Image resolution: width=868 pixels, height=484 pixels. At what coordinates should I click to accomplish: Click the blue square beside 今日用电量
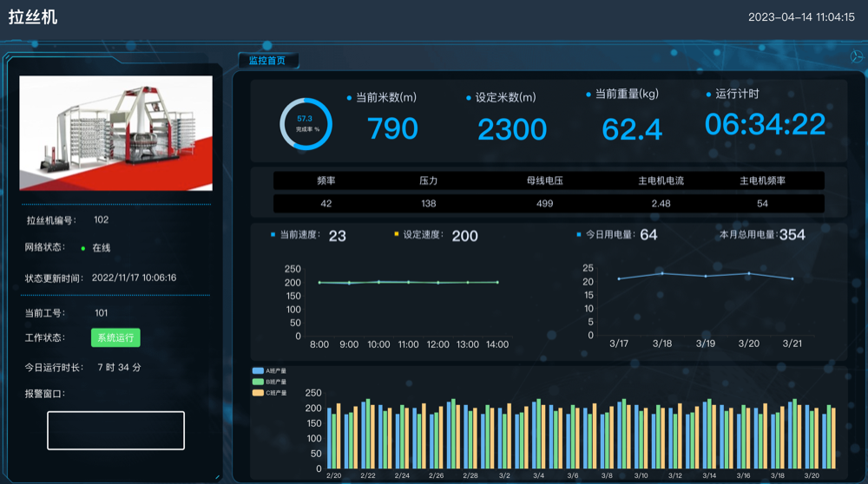tap(579, 235)
